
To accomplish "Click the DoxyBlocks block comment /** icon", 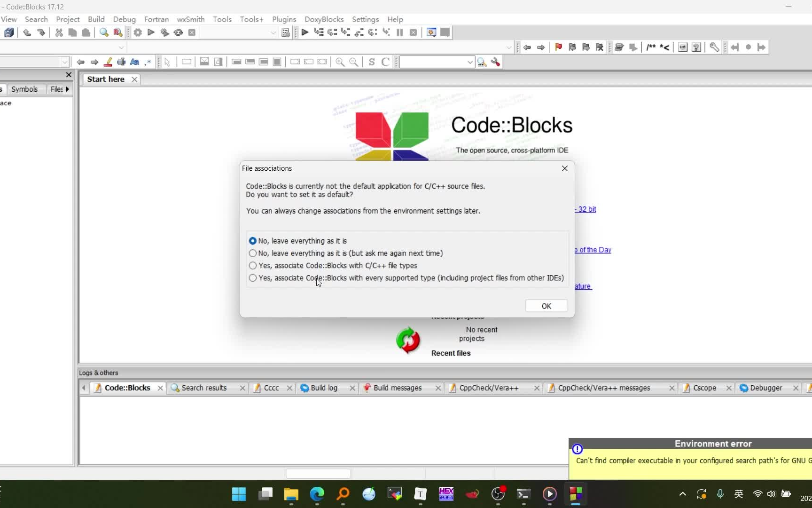I will (651, 47).
